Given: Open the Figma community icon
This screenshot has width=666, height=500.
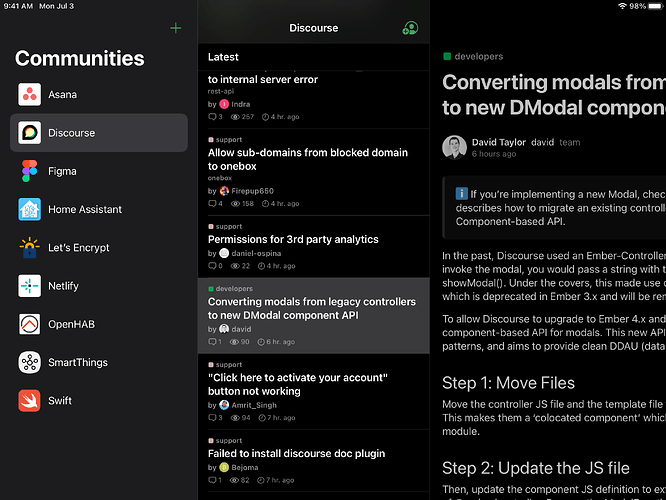Looking at the screenshot, I should (x=29, y=171).
